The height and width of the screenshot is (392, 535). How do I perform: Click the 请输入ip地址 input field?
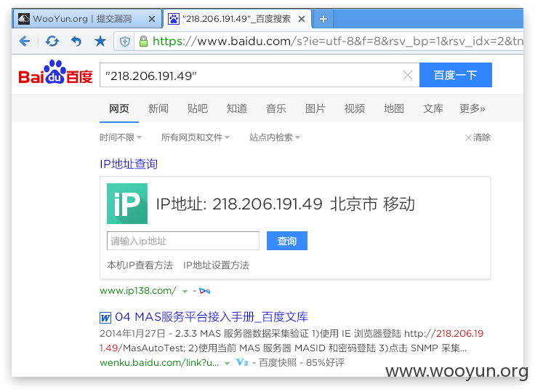click(183, 241)
